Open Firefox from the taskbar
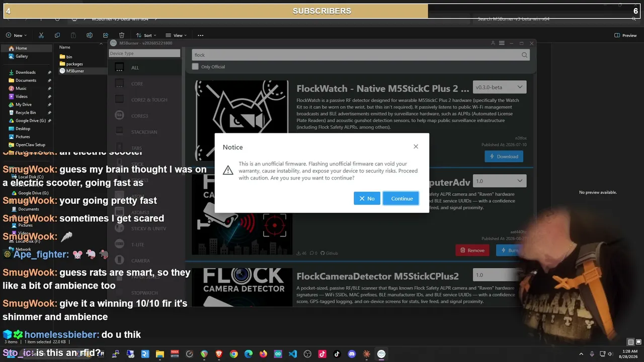The width and height of the screenshot is (644, 362). point(263,354)
